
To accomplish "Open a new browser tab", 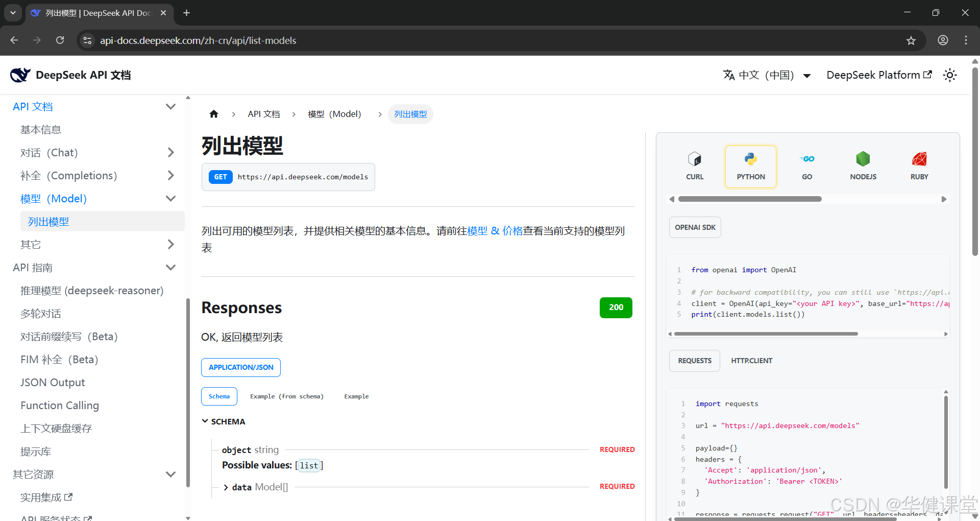I will [186, 13].
